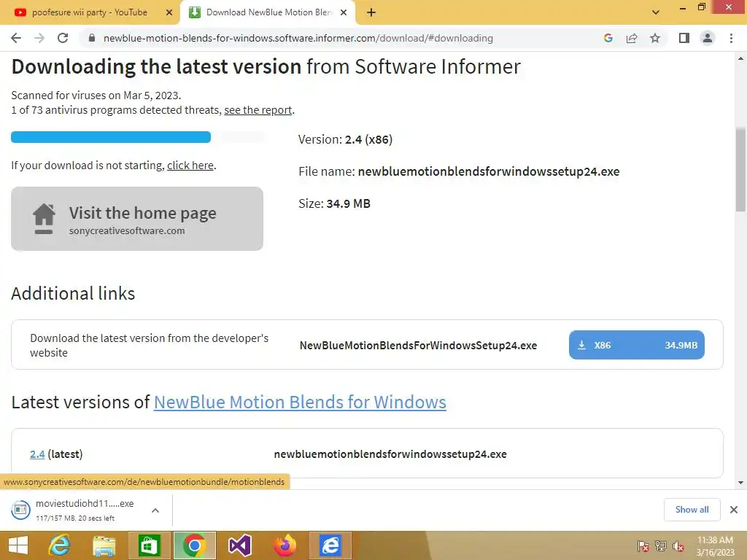Open Visual Studio from taskbar

[x=239, y=545]
